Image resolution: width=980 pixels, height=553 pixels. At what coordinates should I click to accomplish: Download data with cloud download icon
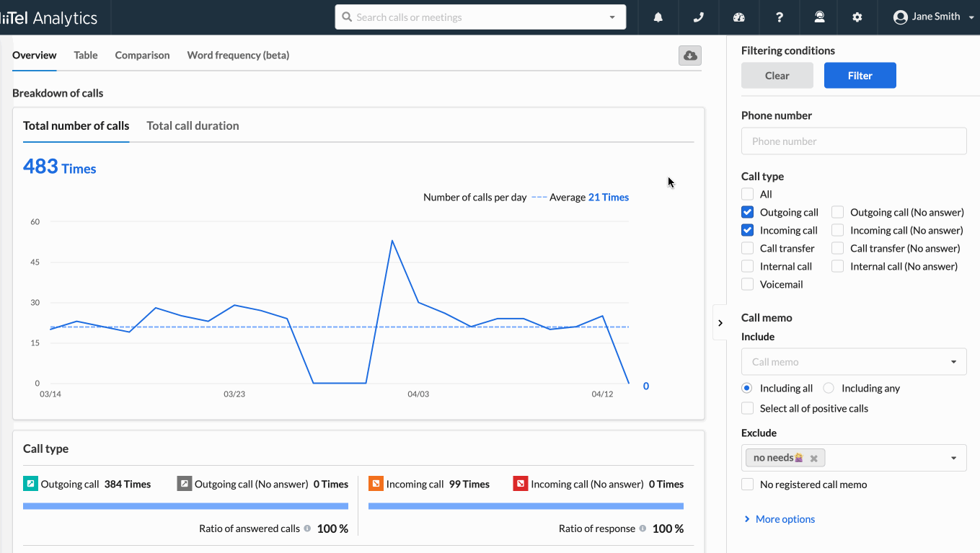(690, 56)
